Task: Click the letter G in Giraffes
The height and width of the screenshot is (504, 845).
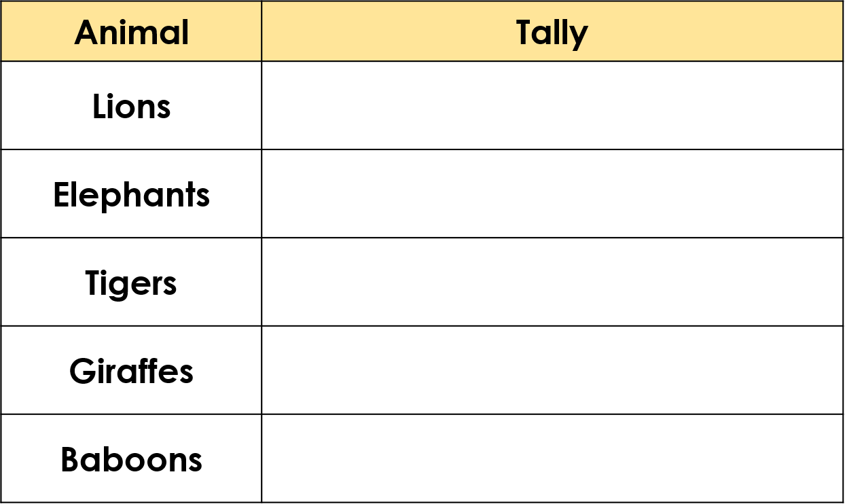Action: [x=82, y=372]
